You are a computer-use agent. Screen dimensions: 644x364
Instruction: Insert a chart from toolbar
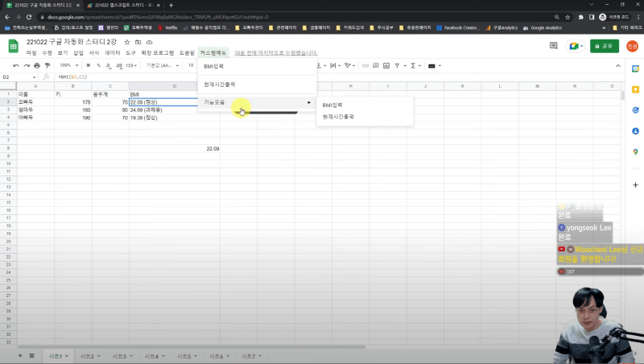click(x=386, y=66)
